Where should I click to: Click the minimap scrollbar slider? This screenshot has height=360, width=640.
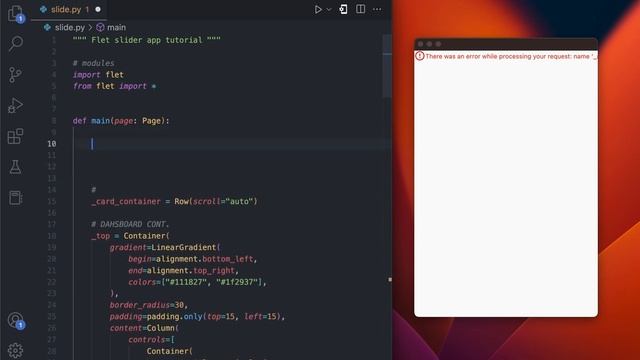pos(387,66)
